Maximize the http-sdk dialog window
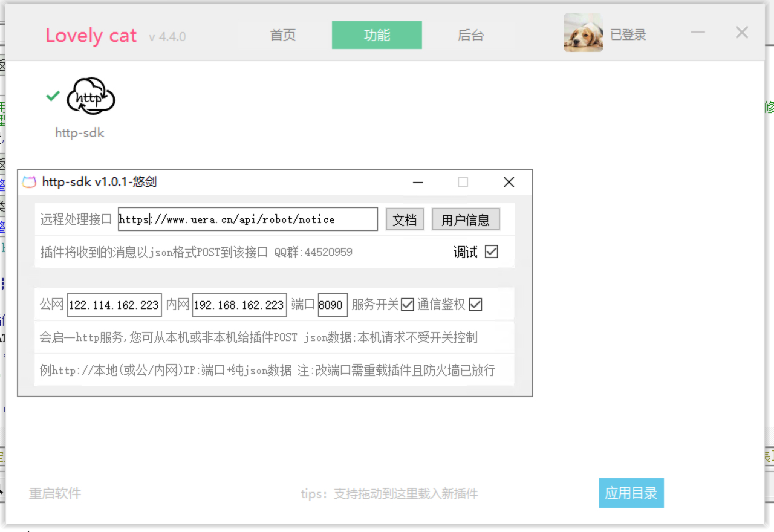 point(463,182)
